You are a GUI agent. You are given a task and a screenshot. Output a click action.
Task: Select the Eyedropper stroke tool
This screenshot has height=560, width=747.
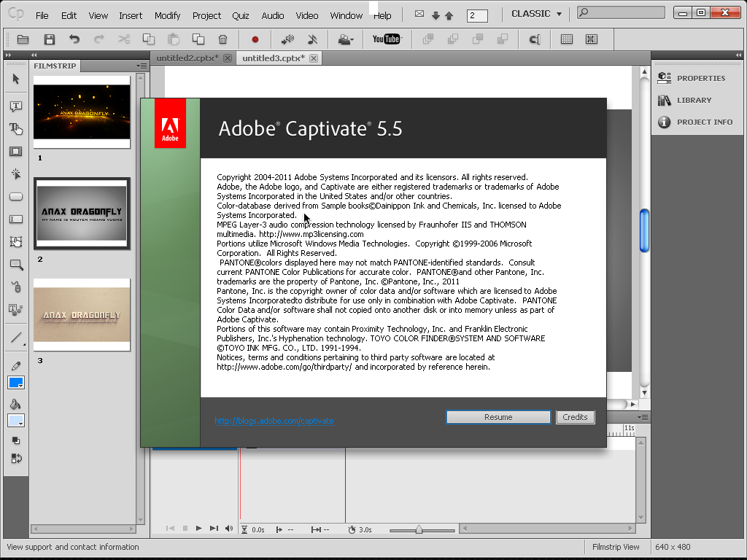16,366
